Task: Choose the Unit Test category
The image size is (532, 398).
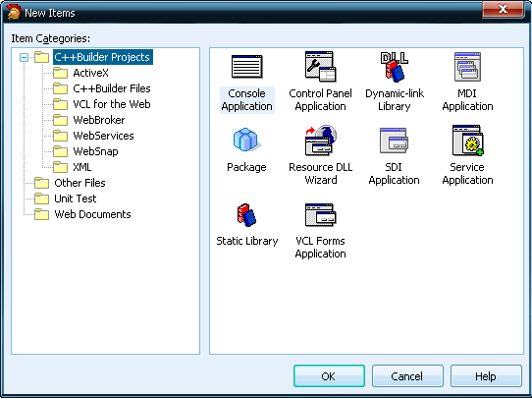Action: coord(76,199)
